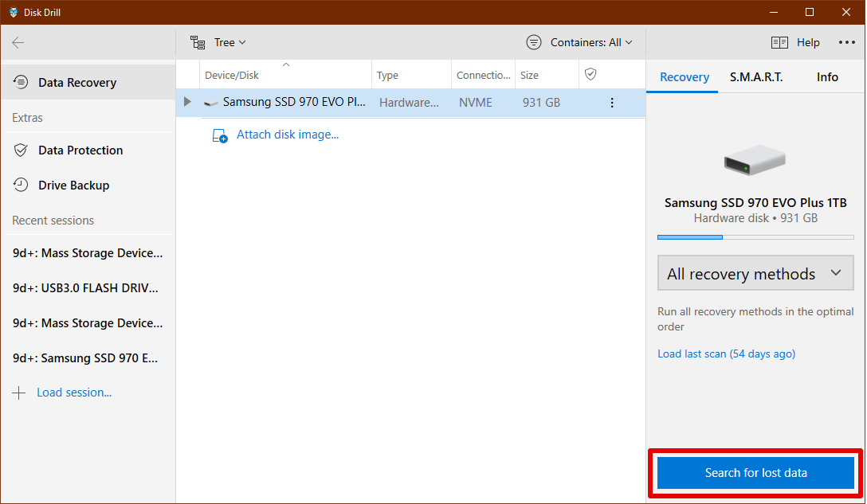Open Help using the Help icon

point(779,42)
